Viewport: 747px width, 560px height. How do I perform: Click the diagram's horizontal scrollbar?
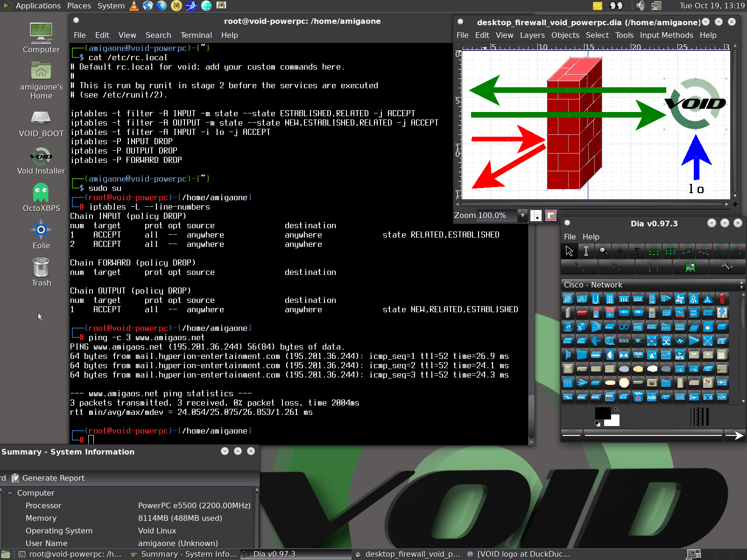click(592, 204)
